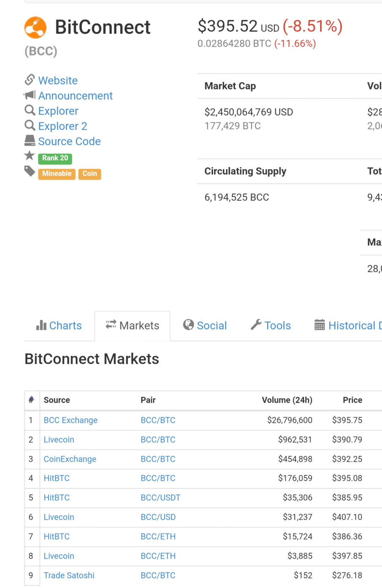Click the Coin tag badge

[x=90, y=174]
